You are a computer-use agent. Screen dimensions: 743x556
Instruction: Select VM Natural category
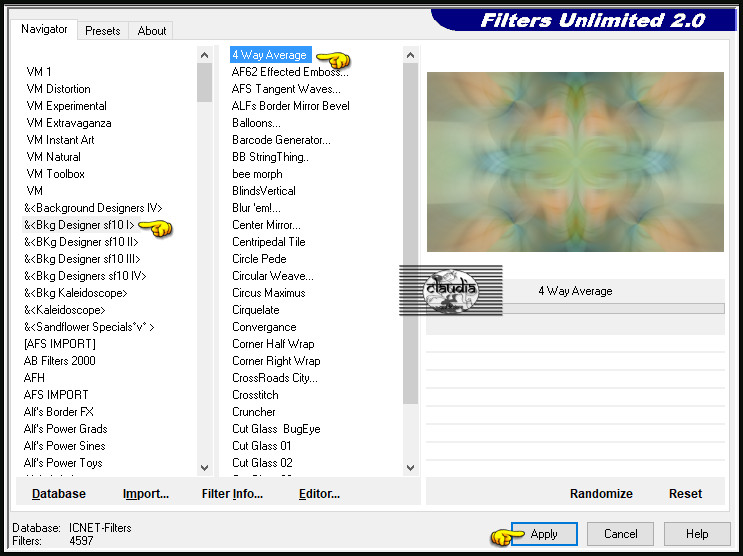[x=54, y=157]
